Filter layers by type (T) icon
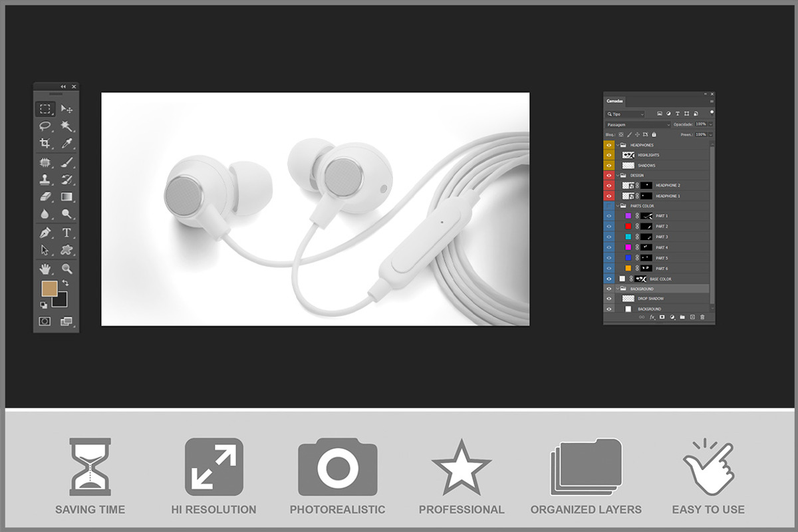798x532 pixels. (x=678, y=114)
